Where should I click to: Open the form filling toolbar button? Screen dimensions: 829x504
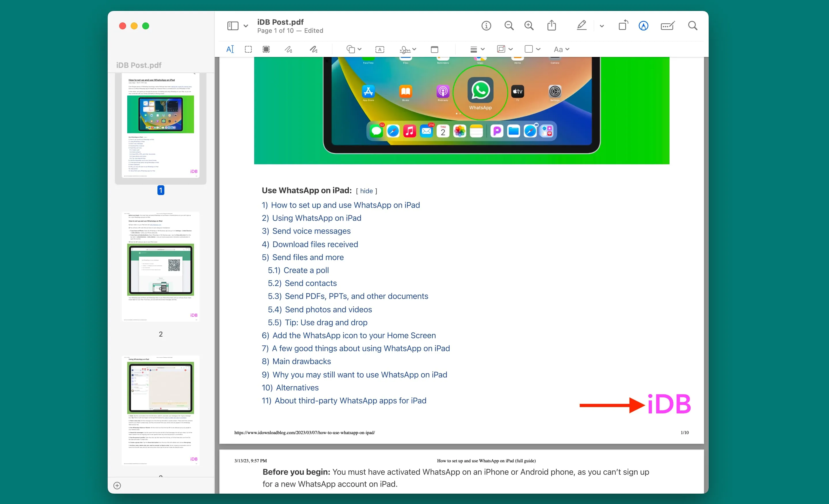pos(667,26)
